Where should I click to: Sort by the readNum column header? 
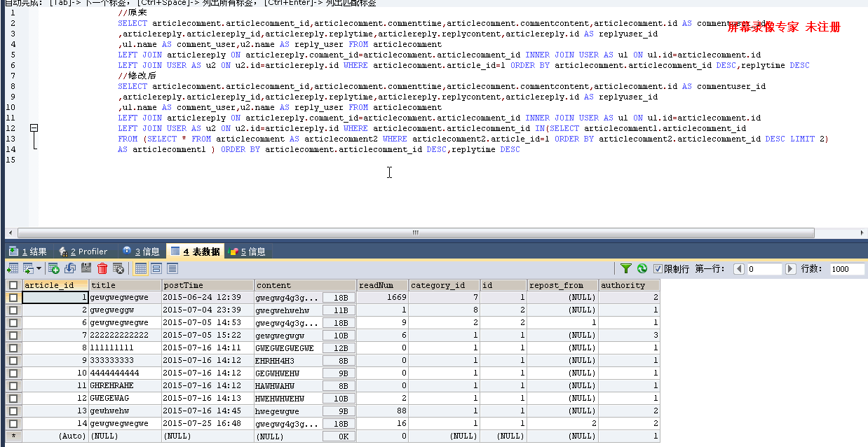pos(383,285)
